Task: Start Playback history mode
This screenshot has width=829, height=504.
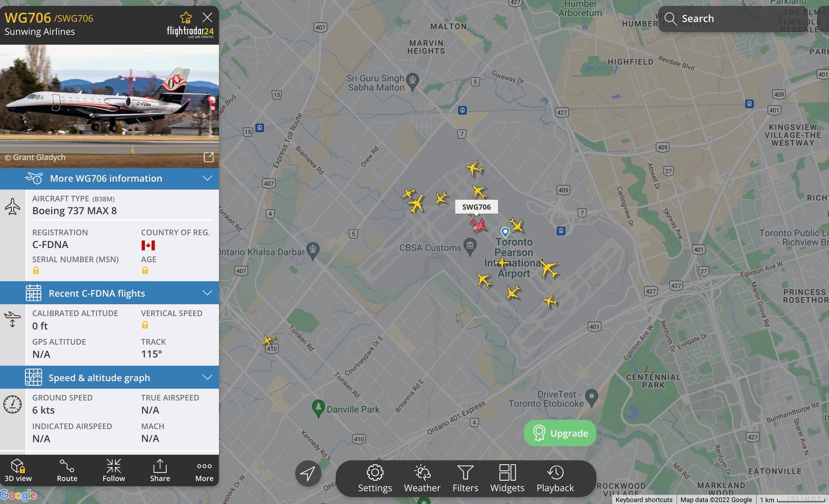Action: coord(555,479)
